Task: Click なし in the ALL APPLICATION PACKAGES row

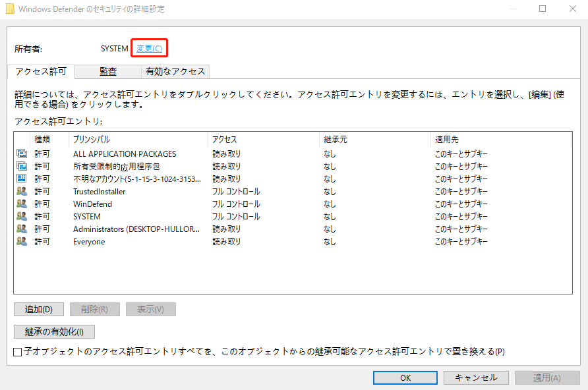Action: click(330, 153)
